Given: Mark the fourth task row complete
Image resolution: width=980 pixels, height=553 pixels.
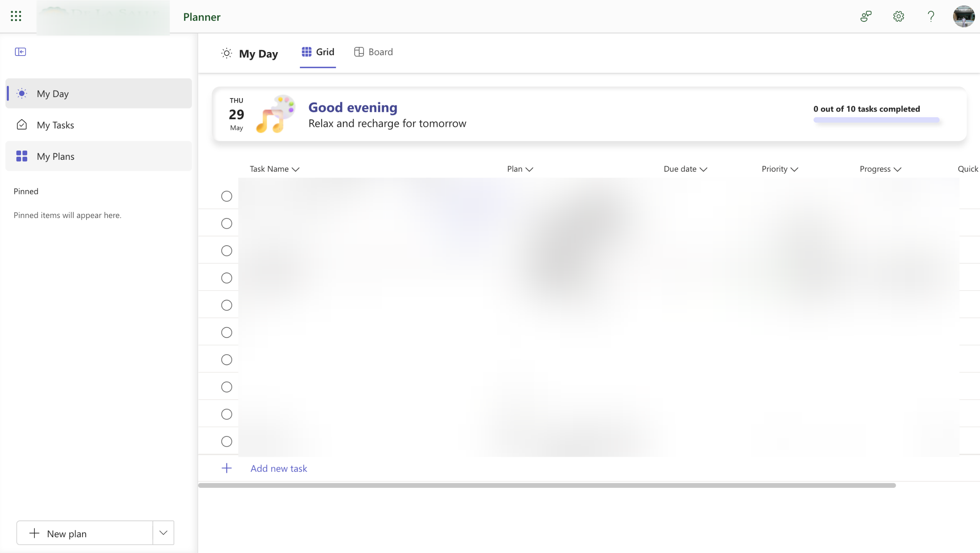Looking at the screenshot, I should coord(227,278).
